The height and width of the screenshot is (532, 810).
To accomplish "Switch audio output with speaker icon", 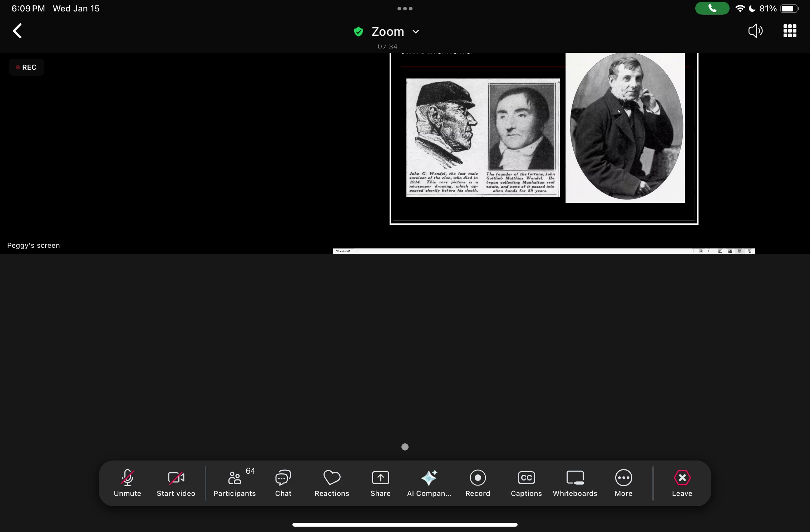I will click(755, 31).
